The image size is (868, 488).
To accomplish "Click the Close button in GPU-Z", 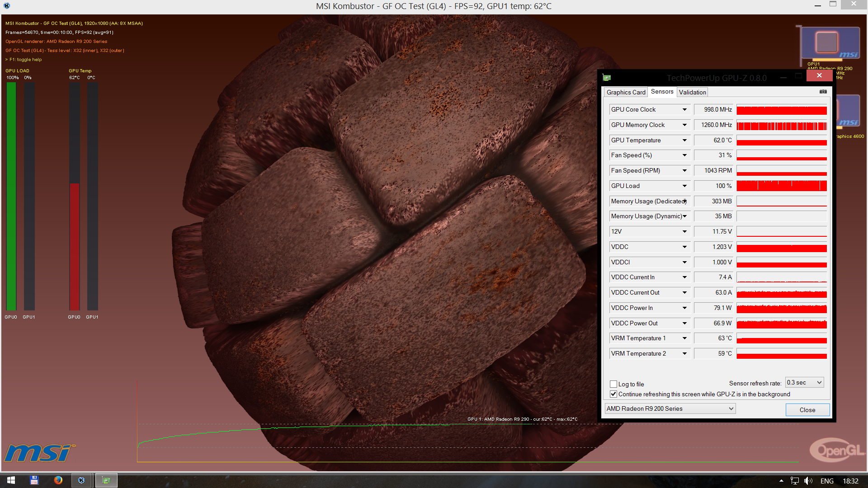I will click(807, 410).
